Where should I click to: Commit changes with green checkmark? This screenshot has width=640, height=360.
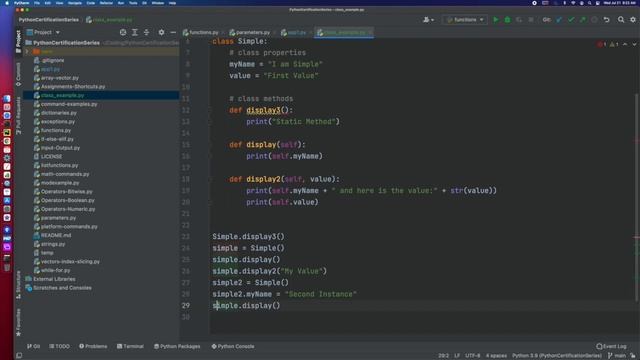[x=571, y=20]
